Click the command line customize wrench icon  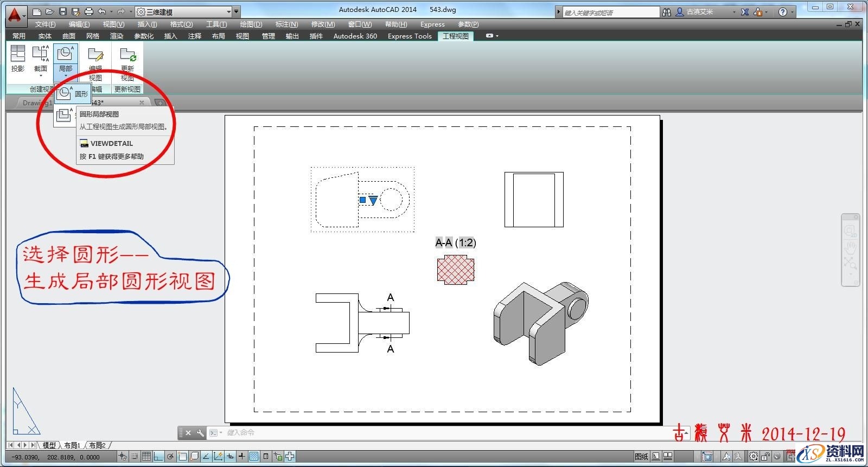tap(200, 433)
